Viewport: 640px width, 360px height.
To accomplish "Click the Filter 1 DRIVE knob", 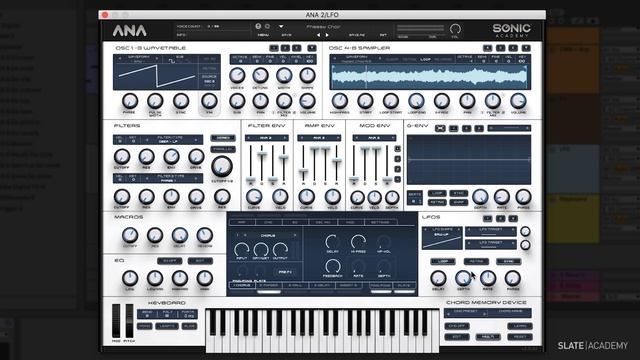I will 196,156.
